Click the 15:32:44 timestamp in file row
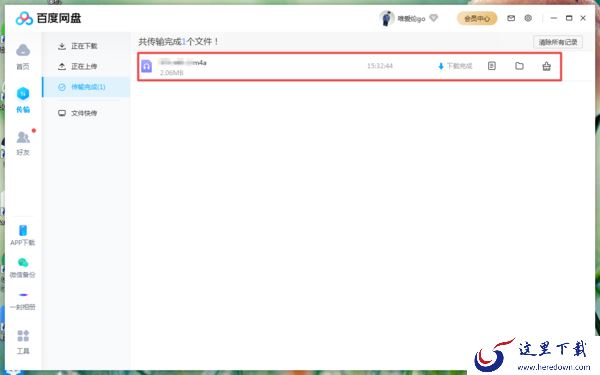600x375 pixels. [380, 66]
